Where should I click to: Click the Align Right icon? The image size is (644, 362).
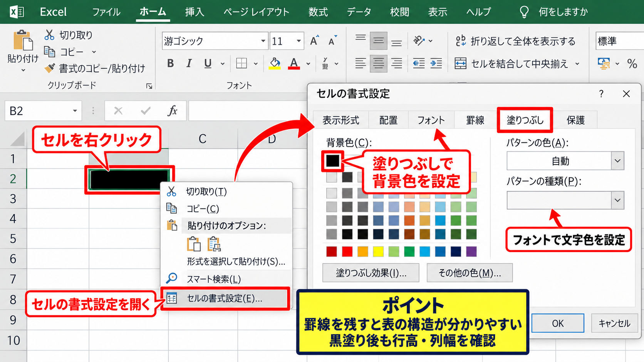[396, 63]
